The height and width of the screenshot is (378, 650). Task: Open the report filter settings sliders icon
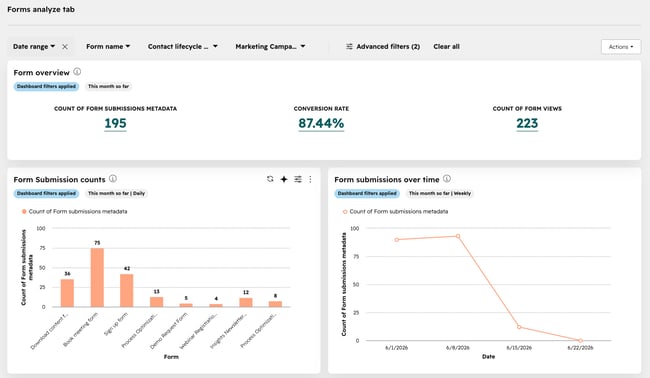[x=298, y=179]
